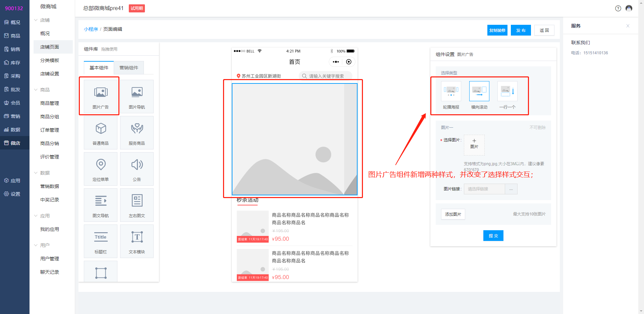Select the 图片广告 image ad component
The width and height of the screenshot is (644, 314).
101,96
